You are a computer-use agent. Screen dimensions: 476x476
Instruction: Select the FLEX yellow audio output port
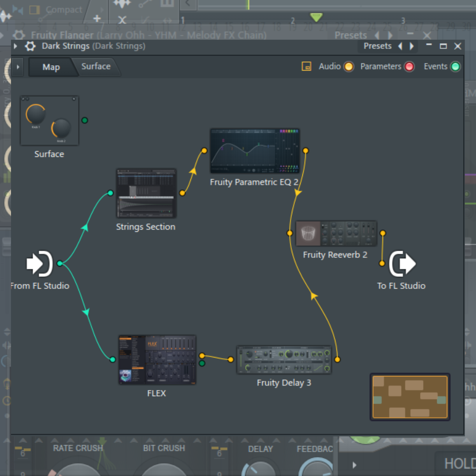202,356
